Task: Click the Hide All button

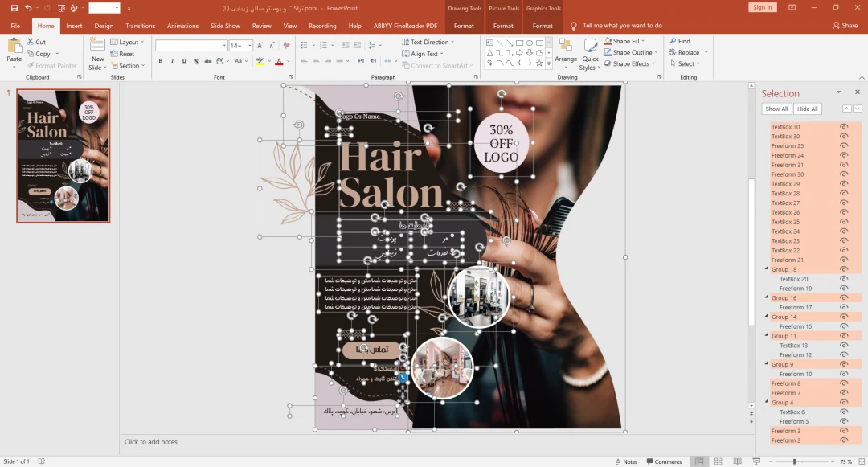Action: (808, 109)
